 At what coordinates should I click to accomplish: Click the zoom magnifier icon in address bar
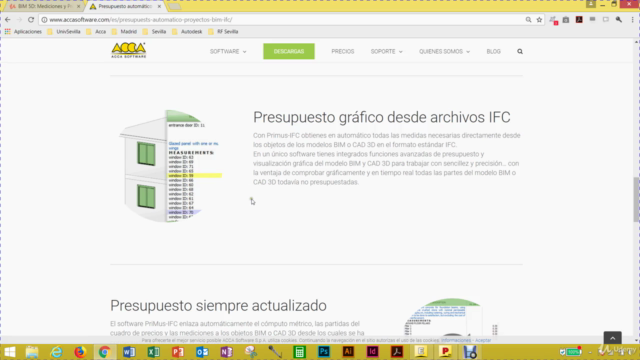pos(528,20)
